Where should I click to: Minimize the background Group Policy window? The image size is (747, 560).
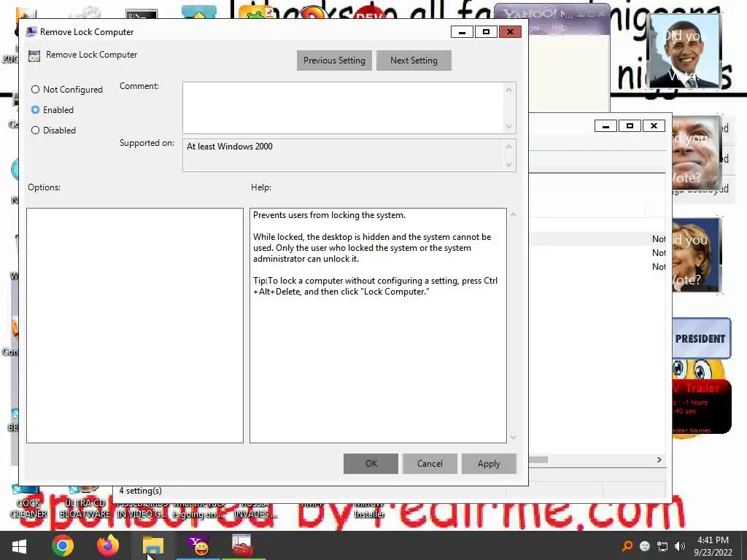pos(605,125)
